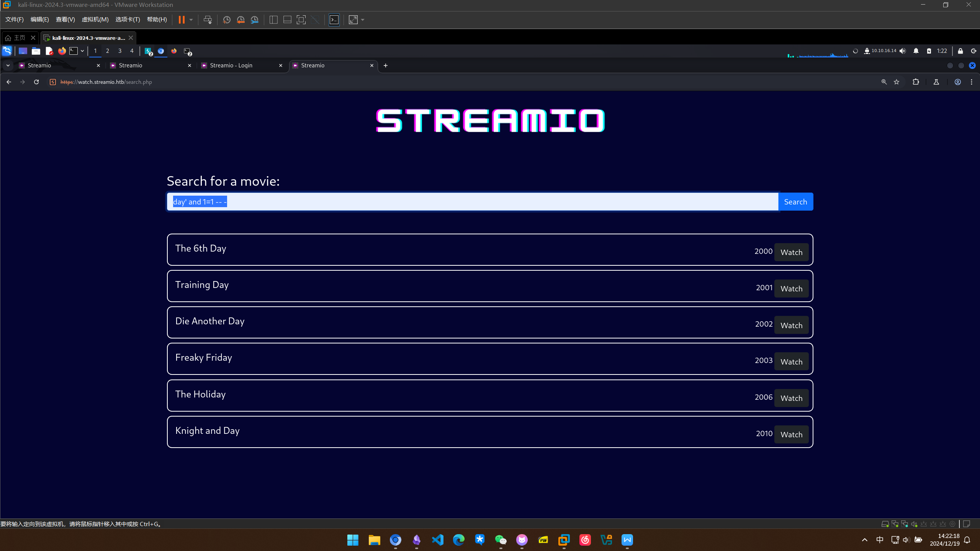Open the VMware console view icon
980x551 pixels.
[334, 20]
